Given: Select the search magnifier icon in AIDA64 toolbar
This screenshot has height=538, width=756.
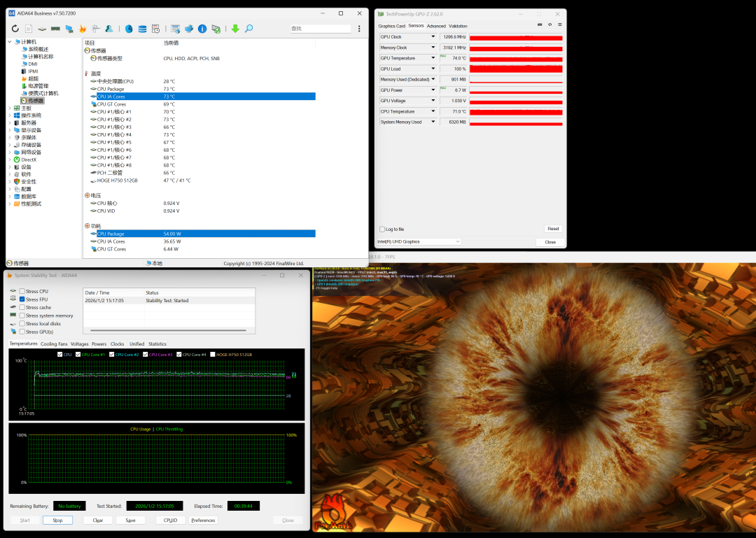Looking at the screenshot, I should (x=249, y=29).
